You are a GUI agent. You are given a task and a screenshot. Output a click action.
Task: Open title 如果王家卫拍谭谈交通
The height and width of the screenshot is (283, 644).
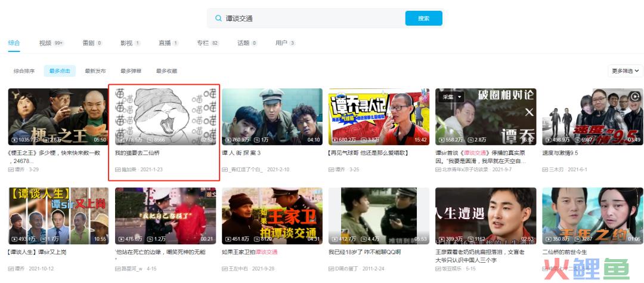[249, 252]
